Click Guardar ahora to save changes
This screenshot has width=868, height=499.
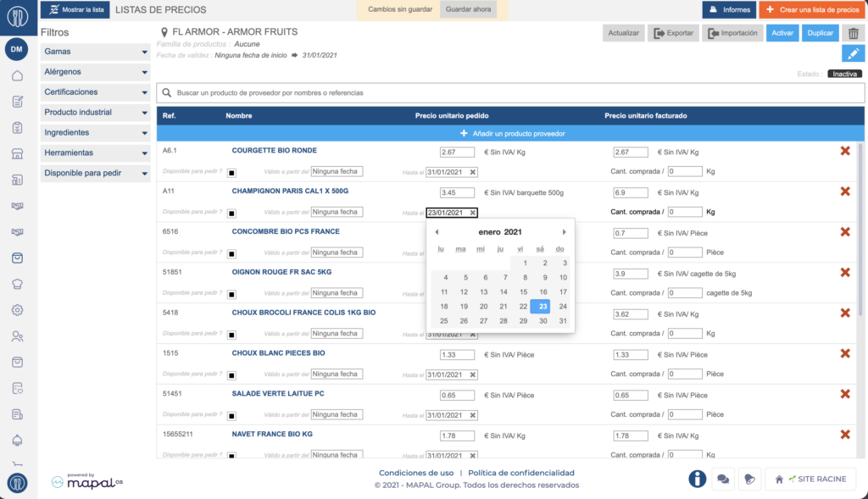468,9
